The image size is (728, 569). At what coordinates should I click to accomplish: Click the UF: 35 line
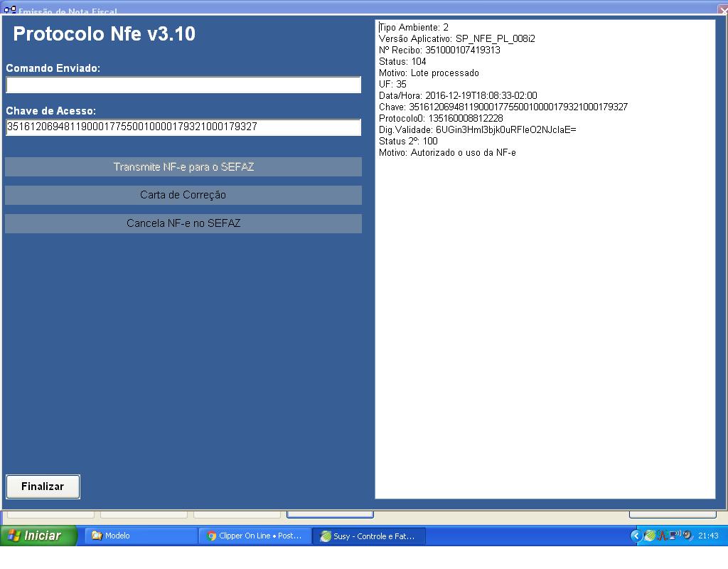392,84
